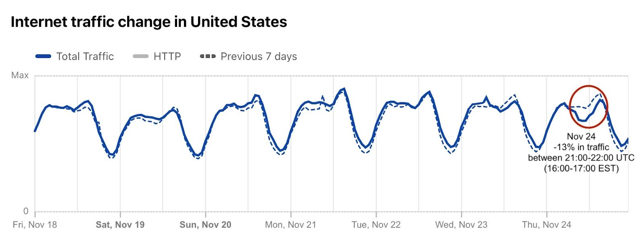Click the "(16:00-17:00 EST)" annotation text
This screenshot has width=644, height=249.
tap(581, 168)
